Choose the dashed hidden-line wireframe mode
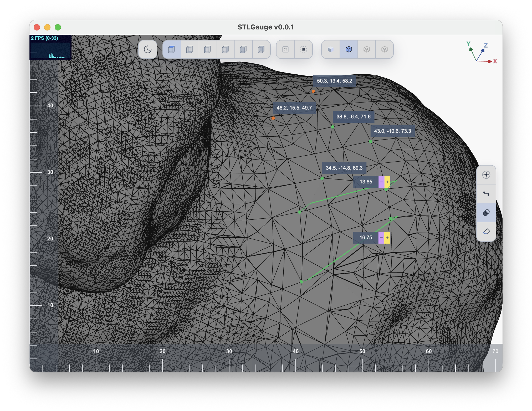Screen dimensions: 532x411 (x=384, y=49)
